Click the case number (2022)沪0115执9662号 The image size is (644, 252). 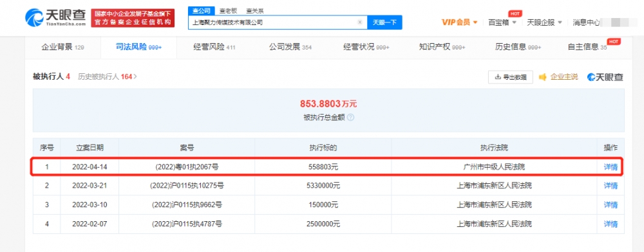coord(187,205)
